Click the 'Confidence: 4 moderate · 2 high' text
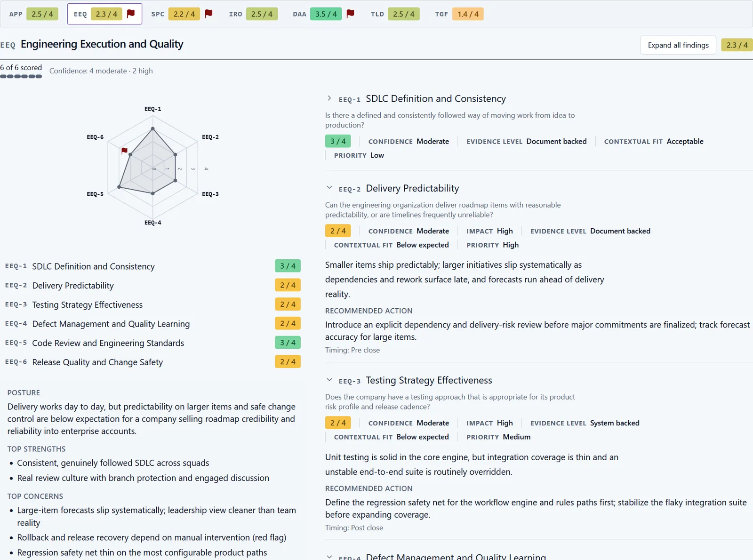Screen dimensions: 753x560 (x=101, y=71)
